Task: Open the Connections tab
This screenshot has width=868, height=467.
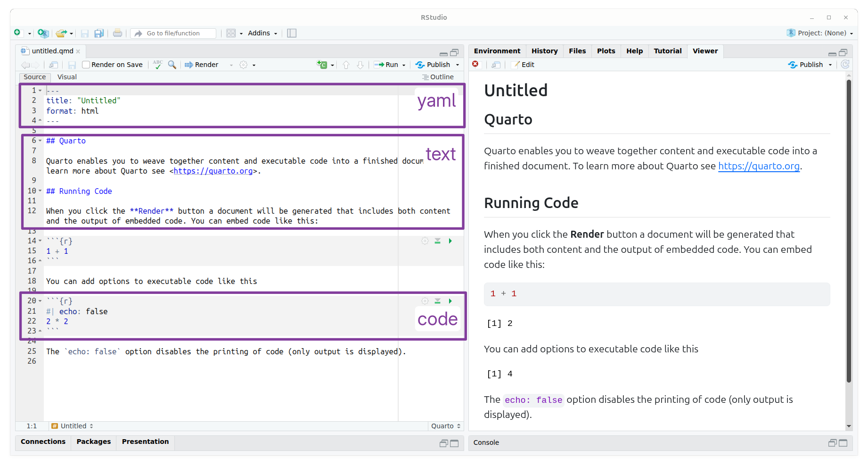Action: point(43,442)
